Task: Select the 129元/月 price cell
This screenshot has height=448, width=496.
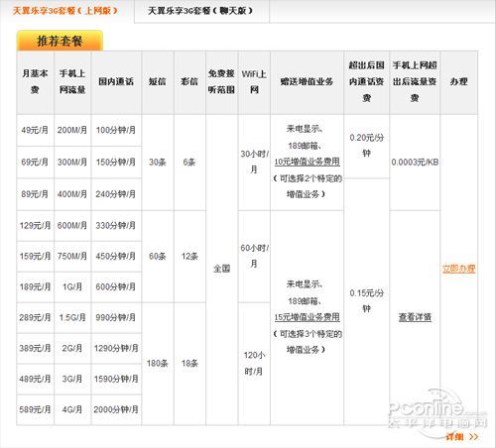Action: coord(35,225)
